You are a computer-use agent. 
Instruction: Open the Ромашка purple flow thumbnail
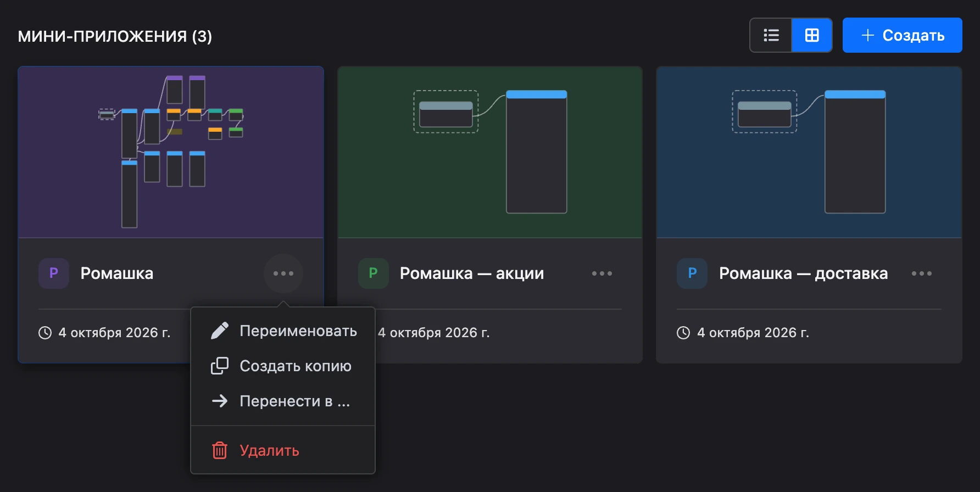171,153
